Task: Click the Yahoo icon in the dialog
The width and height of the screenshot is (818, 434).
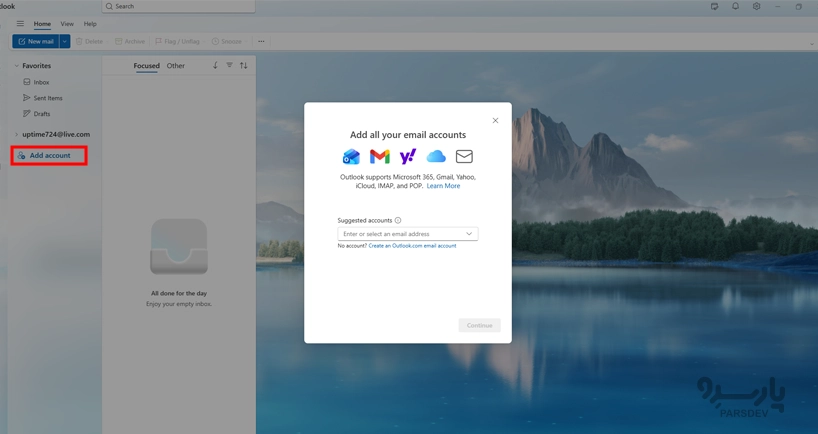Action: (408, 157)
